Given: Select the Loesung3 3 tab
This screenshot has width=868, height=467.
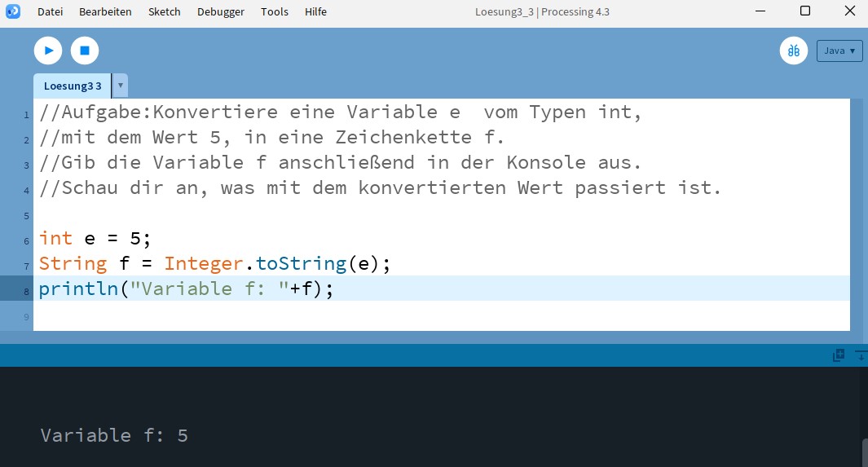Looking at the screenshot, I should tap(72, 86).
